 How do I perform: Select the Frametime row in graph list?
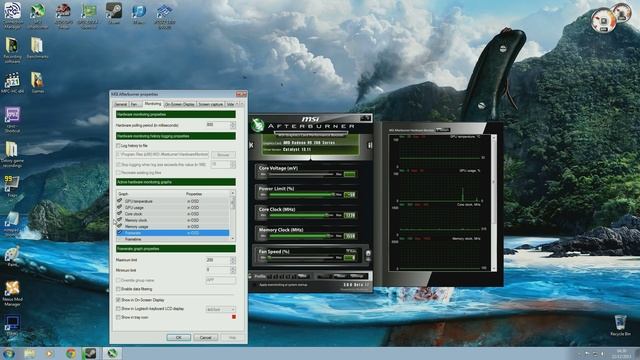point(173,239)
